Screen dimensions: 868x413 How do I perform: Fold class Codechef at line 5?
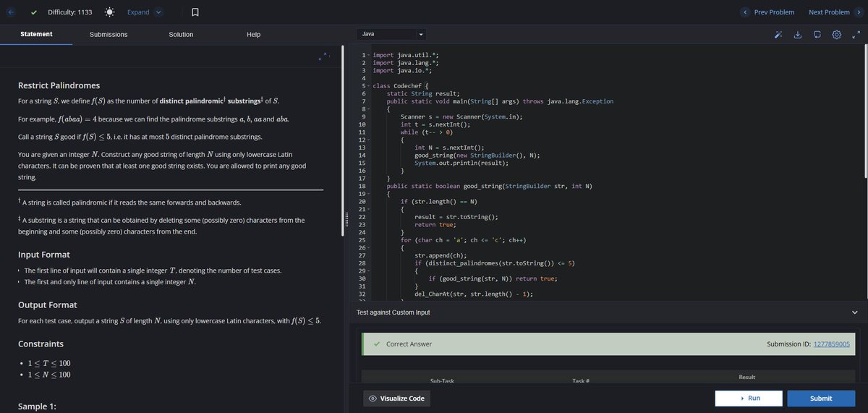369,86
